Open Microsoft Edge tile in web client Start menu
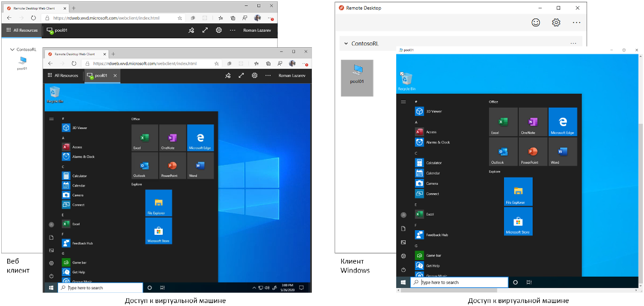Screen dimensions: 644x306 pos(201,138)
